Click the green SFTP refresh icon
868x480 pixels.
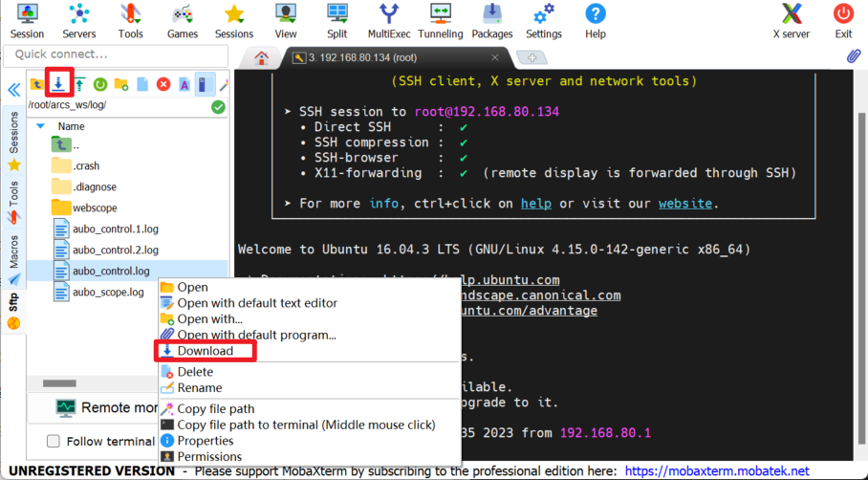click(100, 84)
